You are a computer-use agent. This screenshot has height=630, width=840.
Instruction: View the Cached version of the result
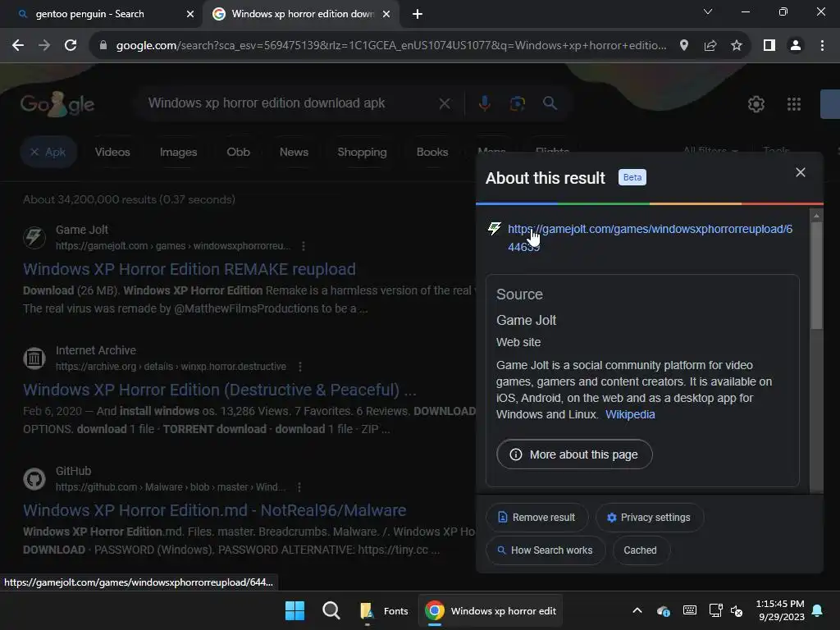[x=640, y=550]
